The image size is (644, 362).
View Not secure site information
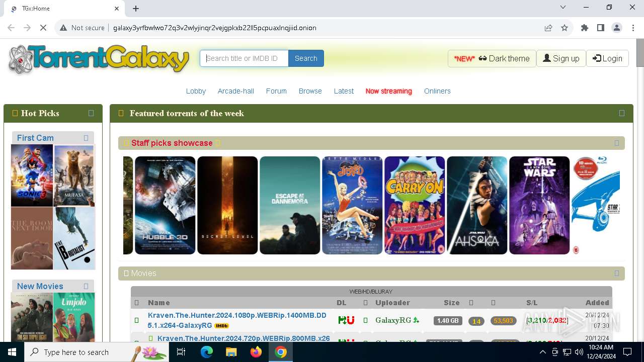tap(82, 28)
